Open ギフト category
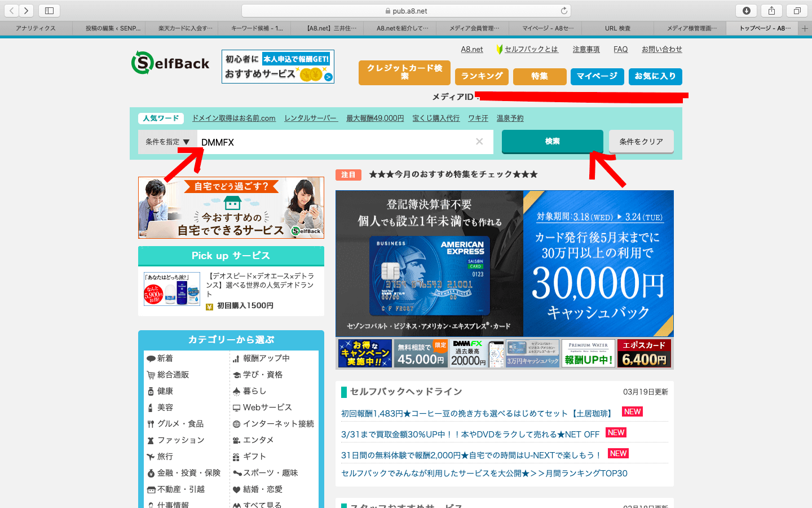 [249, 457]
